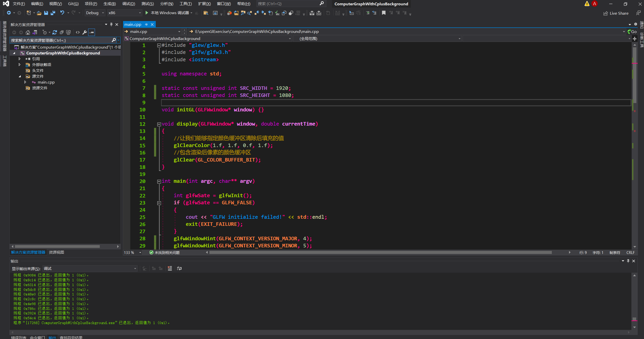Viewport: 644px width, 339px height.
Task: Expand the 引用 references tree node
Action: (19, 59)
